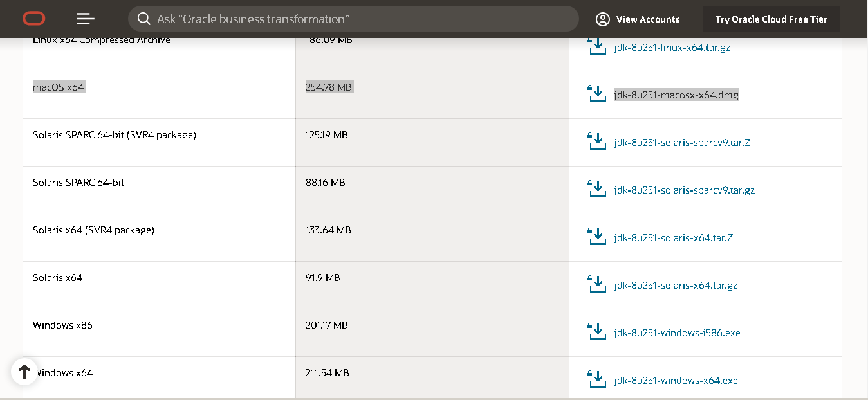Click the 133.64 MB file size

click(328, 230)
